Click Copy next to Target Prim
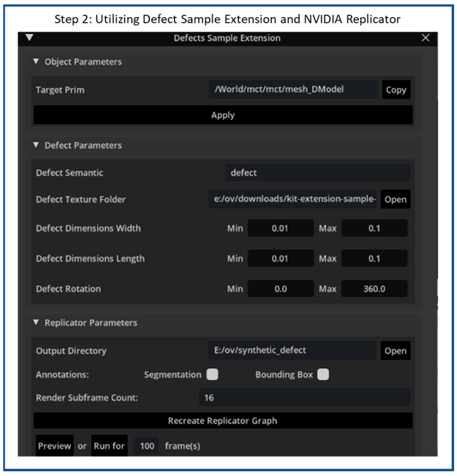457x476 pixels. 396,90
